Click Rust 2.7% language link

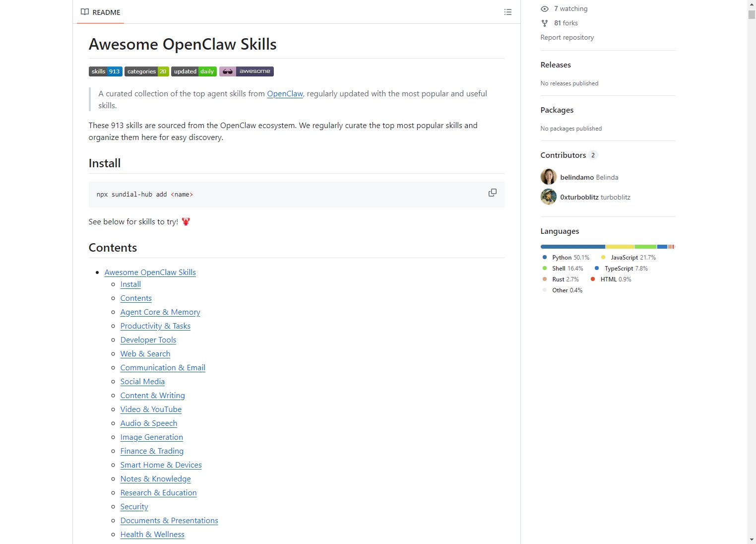pos(561,279)
